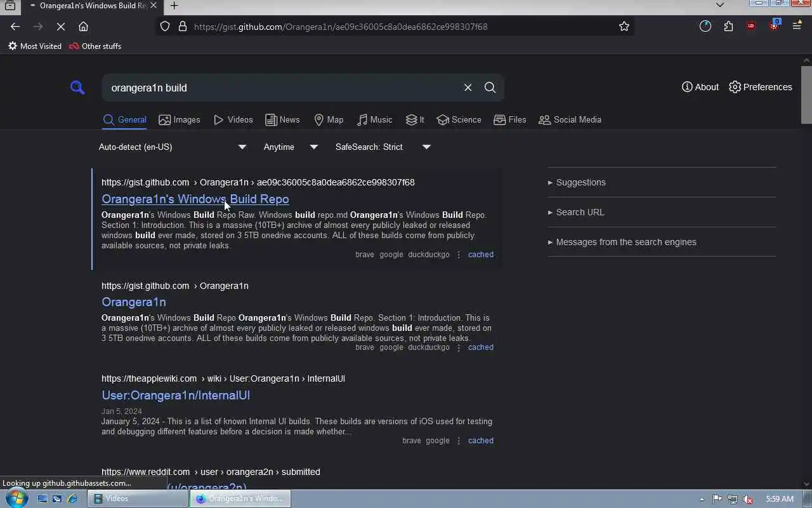Open the Firefox View icon at tab bar left

point(10,6)
